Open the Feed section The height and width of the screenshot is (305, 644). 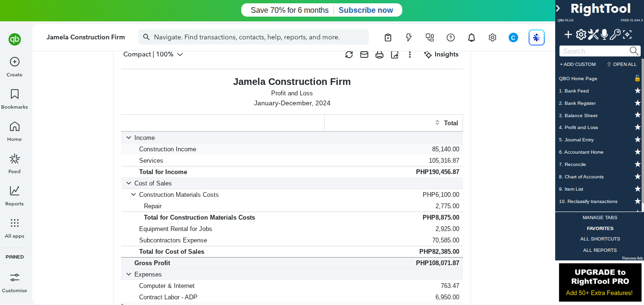[x=14, y=164]
